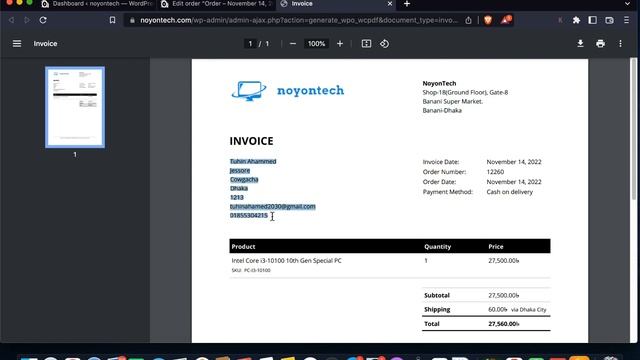This screenshot has width=640, height=360.
Task: Click the Banani Super Market address line
Action: click(x=453, y=101)
